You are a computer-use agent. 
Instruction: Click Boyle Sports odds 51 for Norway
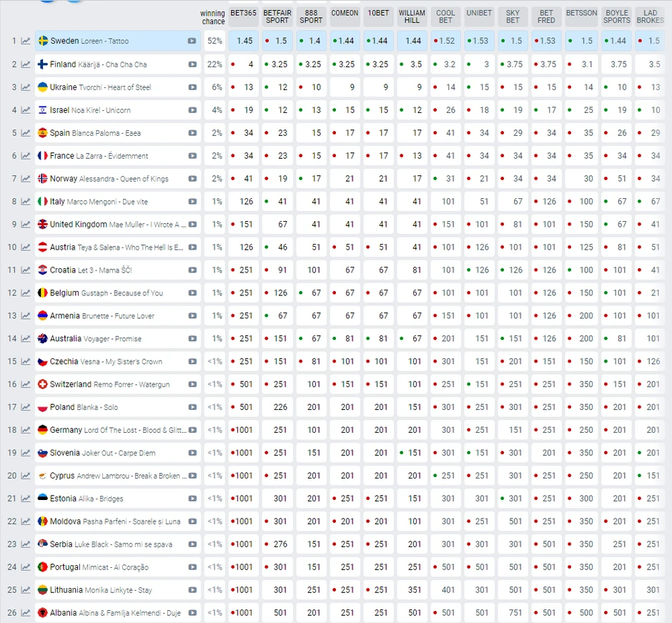coord(617,178)
